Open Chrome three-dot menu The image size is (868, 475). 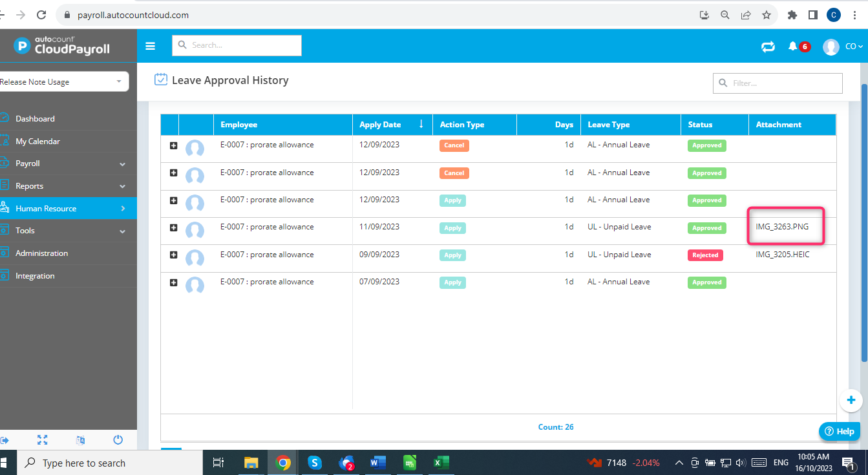pos(854,15)
